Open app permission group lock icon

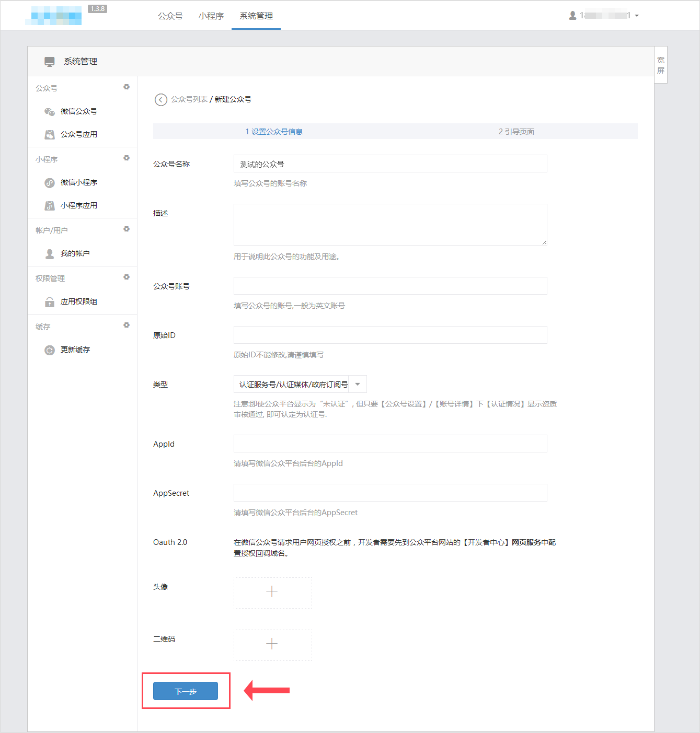[50, 302]
